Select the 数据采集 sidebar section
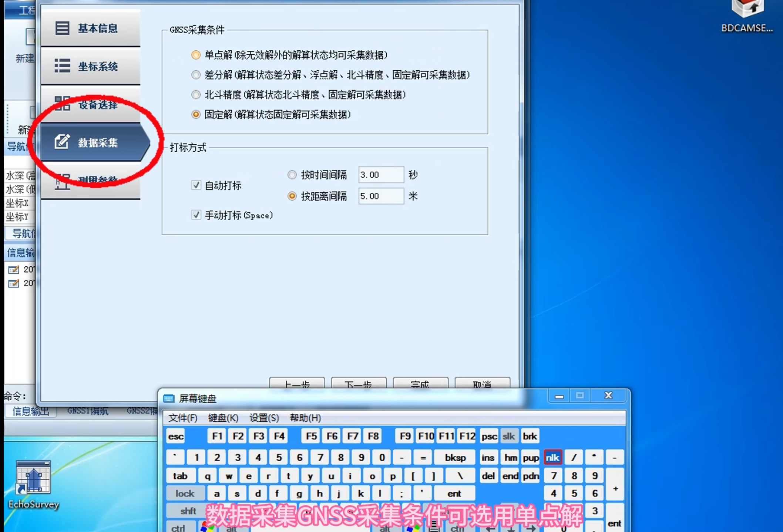Viewport: 783px width, 532px height. click(x=91, y=142)
